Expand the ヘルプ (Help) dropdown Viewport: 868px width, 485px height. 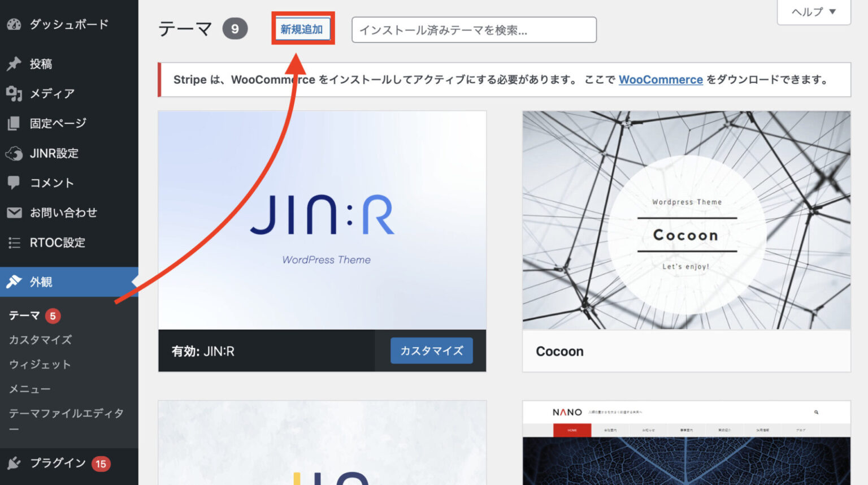point(813,12)
